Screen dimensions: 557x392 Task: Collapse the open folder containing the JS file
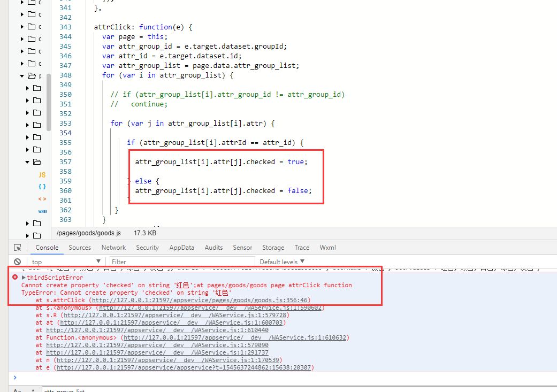pos(27,162)
